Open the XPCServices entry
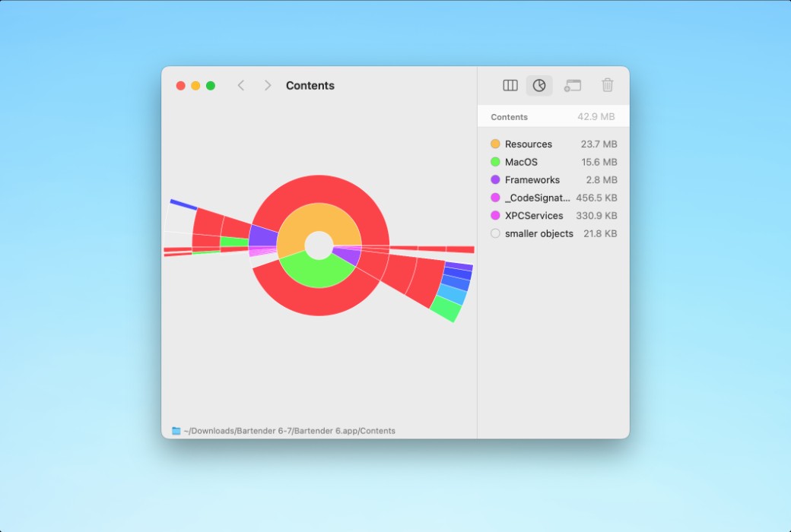The width and height of the screenshot is (791, 532). coord(554,215)
